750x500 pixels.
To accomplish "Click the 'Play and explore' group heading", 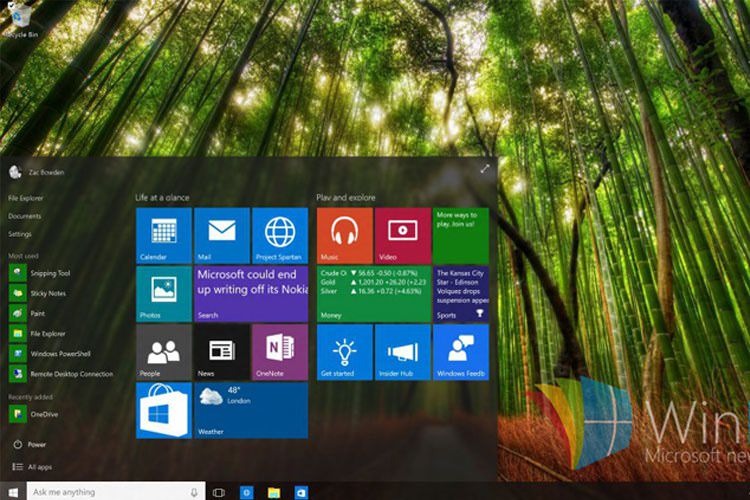I will (346, 197).
